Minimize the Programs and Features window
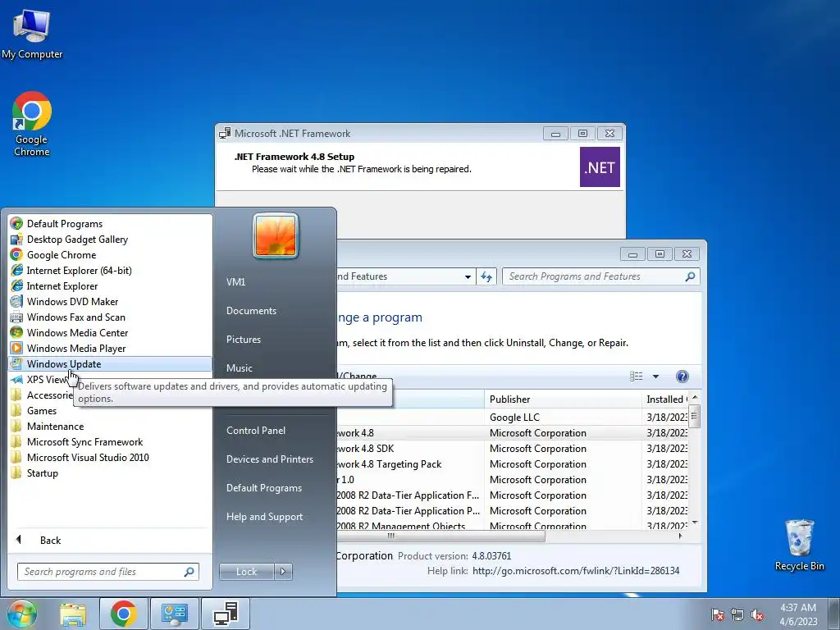The width and height of the screenshot is (840, 630). point(632,254)
